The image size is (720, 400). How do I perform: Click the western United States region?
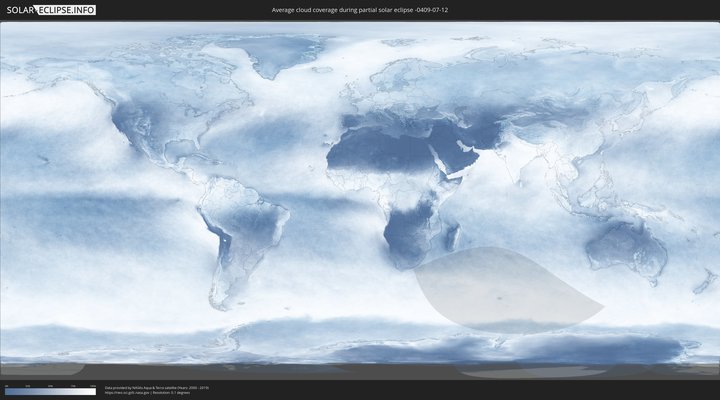tap(135, 125)
